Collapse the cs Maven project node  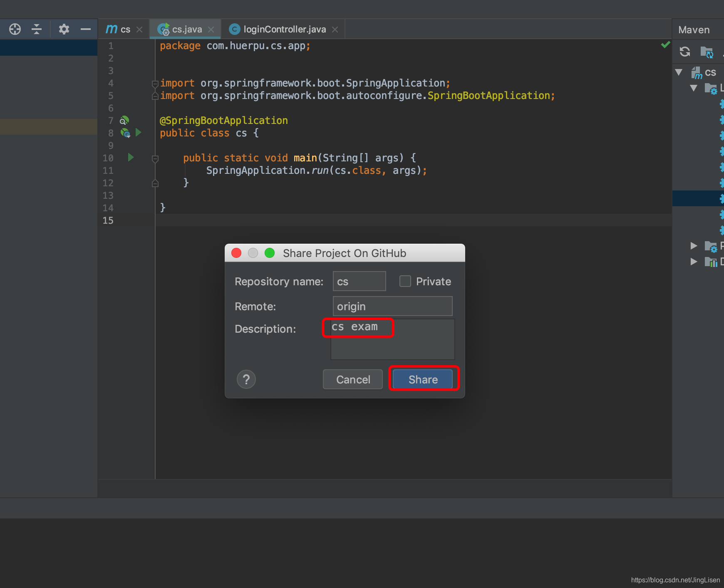click(679, 72)
